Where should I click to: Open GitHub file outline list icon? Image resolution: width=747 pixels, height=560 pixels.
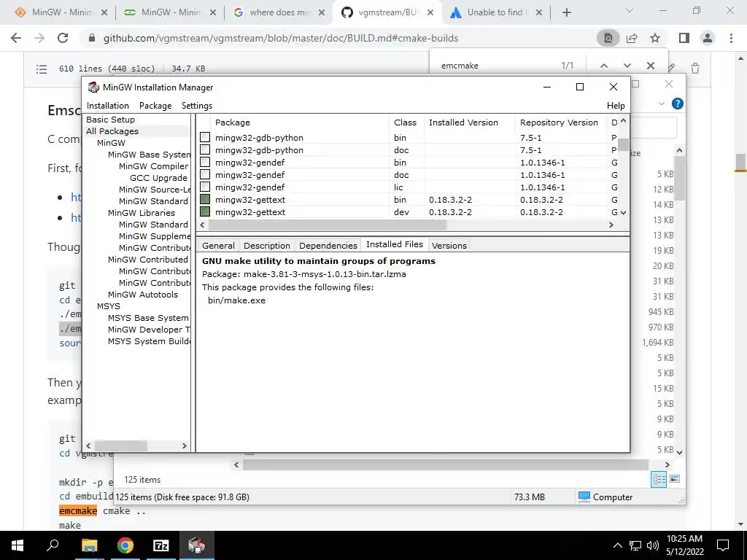[42, 69]
